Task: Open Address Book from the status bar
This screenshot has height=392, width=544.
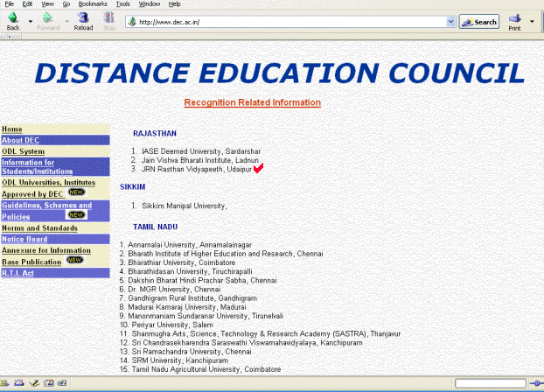Action: [49, 383]
